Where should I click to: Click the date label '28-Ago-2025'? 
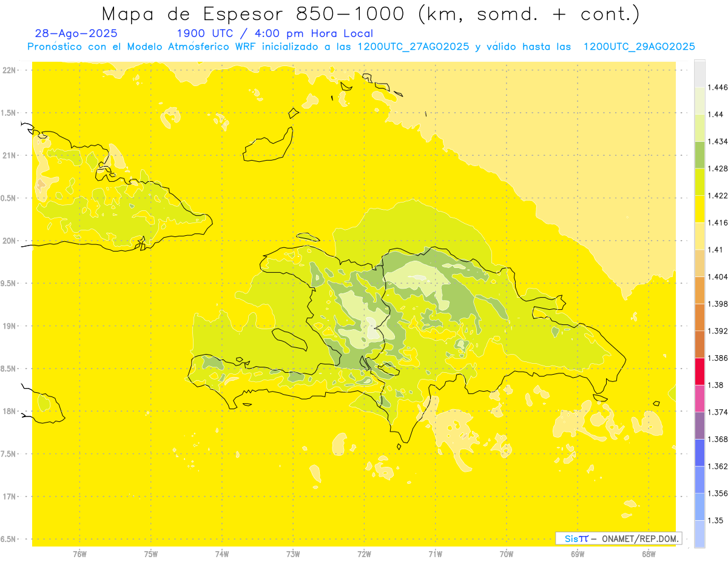click(76, 33)
